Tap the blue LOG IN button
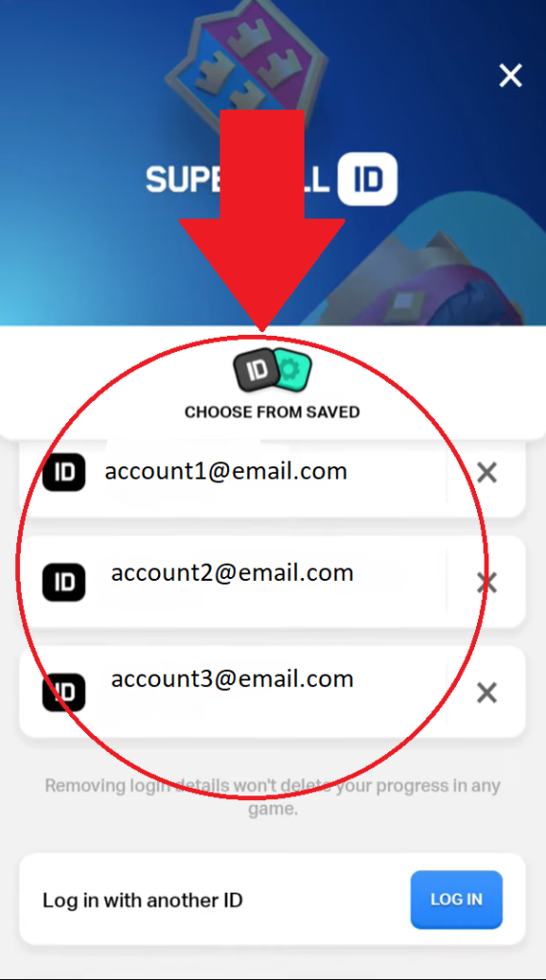This screenshot has width=546, height=980. pos(457,900)
